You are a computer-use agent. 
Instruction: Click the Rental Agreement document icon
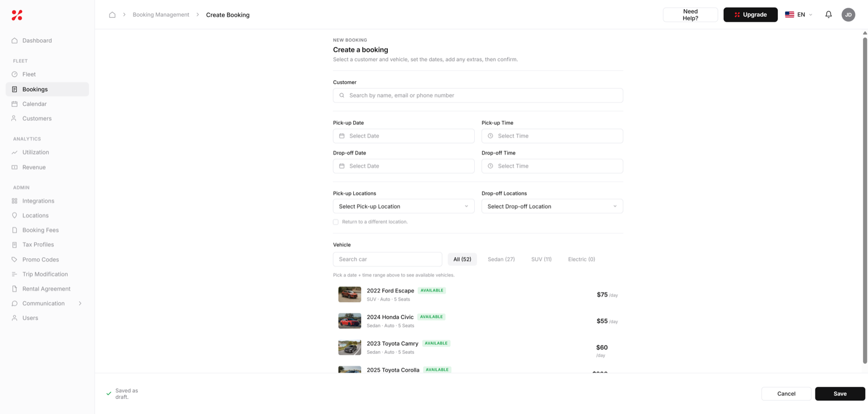[x=15, y=289]
